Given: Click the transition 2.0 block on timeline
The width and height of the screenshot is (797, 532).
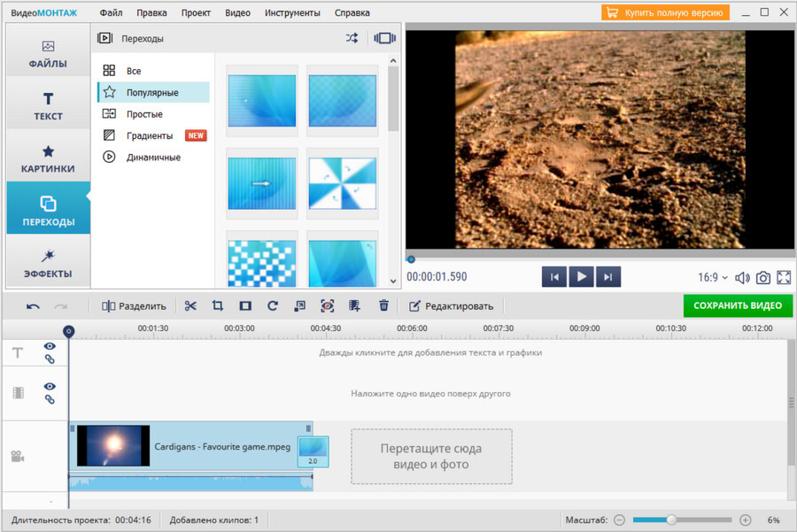Looking at the screenshot, I should click(313, 451).
